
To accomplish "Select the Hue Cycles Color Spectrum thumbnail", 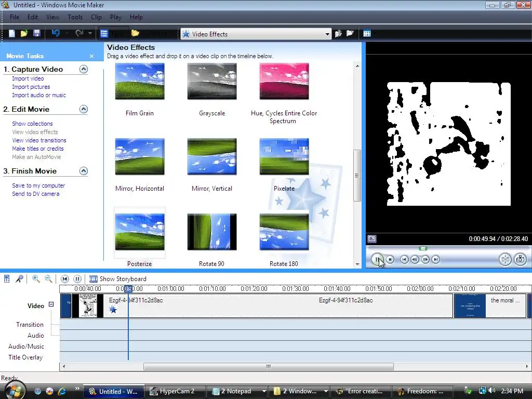I will (284, 82).
